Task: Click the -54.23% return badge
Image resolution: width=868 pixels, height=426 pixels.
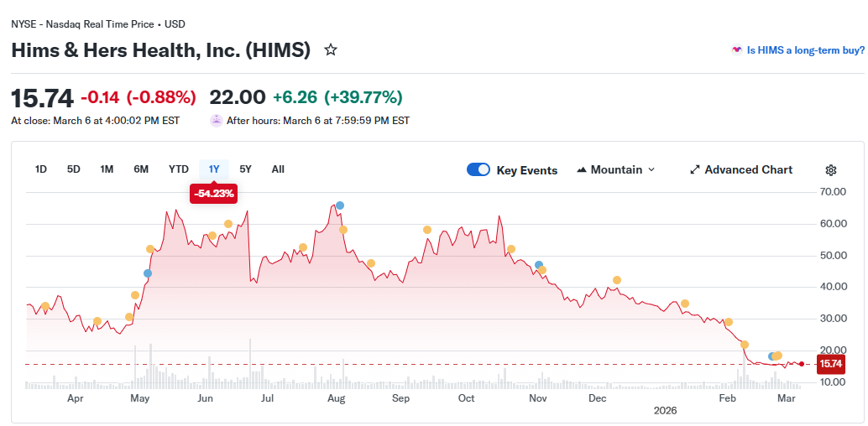Action: (x=214, y=194)
